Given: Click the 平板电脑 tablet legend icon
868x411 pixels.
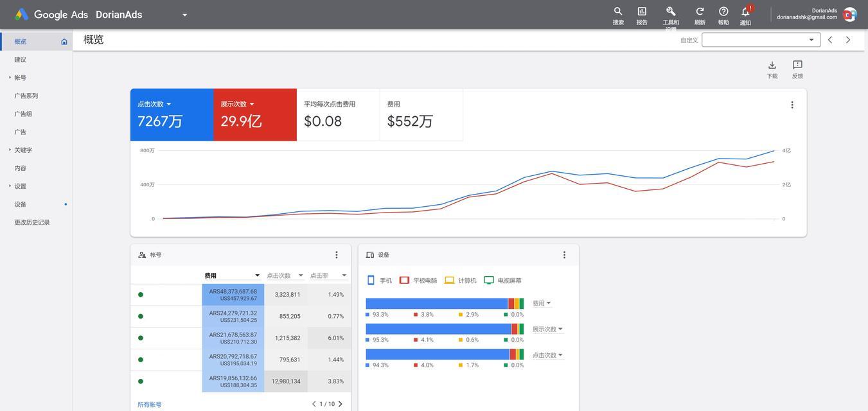Looking at the screenshot, I should point(404,280).
